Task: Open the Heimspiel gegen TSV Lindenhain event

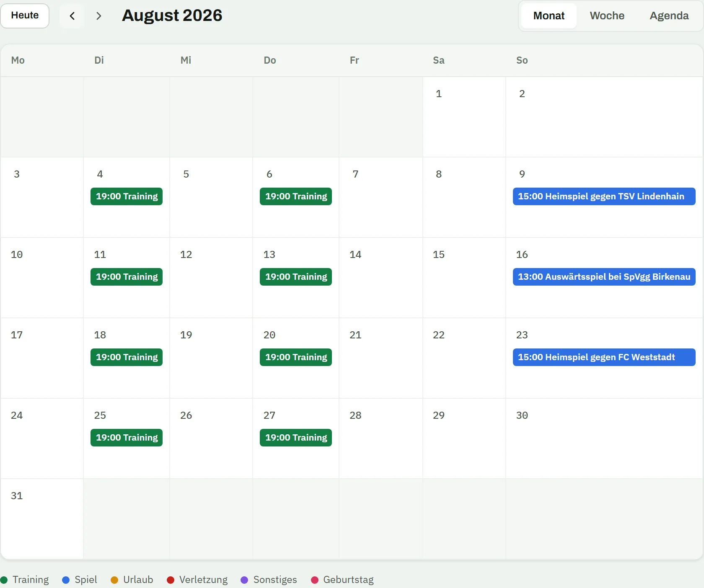Action: [604, 196]
